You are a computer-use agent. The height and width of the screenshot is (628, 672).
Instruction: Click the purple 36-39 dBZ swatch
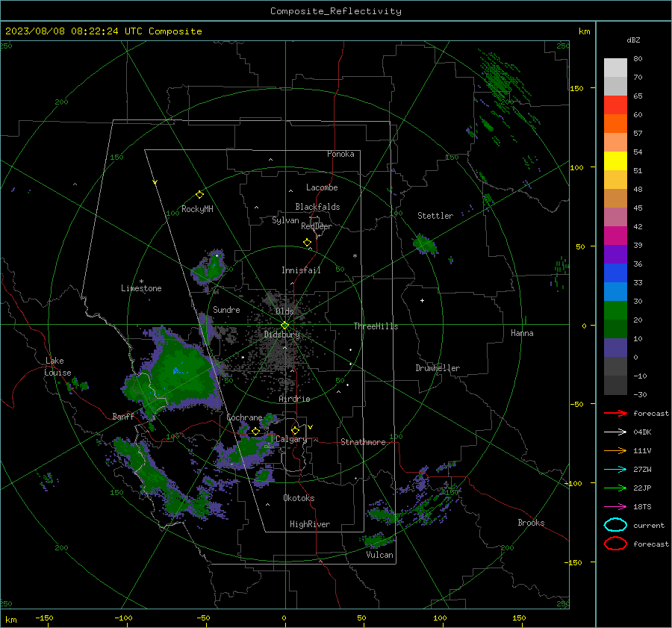615,254
